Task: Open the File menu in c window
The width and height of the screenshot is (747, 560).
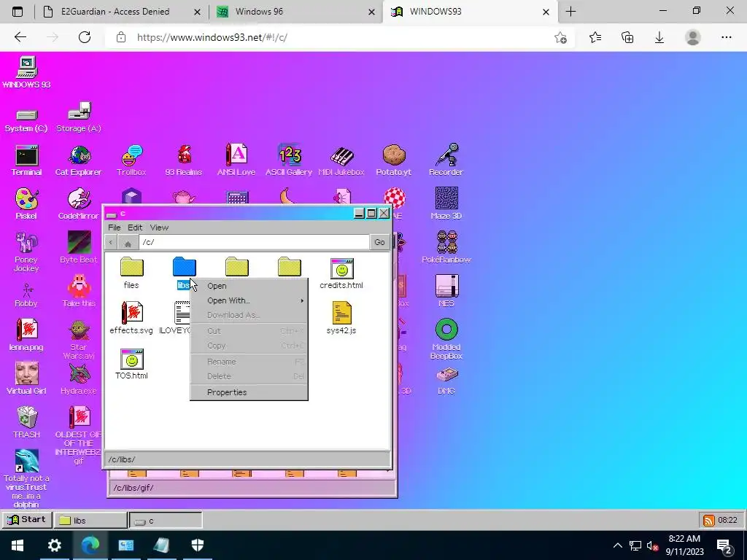Action: 115,227
